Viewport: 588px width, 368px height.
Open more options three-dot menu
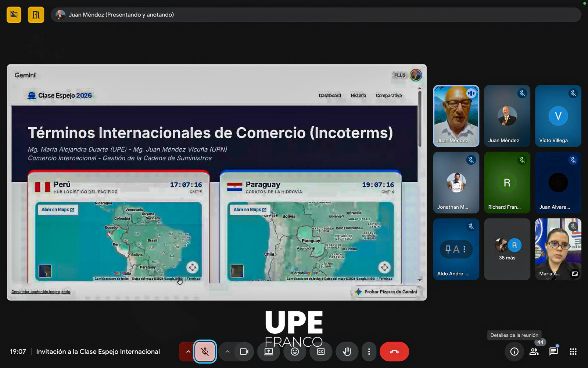click(369, 352)
